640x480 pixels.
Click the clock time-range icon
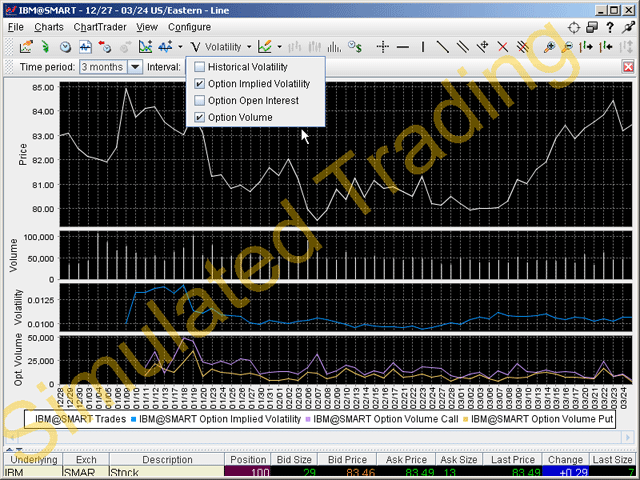pyautogui.click(x=65, y=47)
